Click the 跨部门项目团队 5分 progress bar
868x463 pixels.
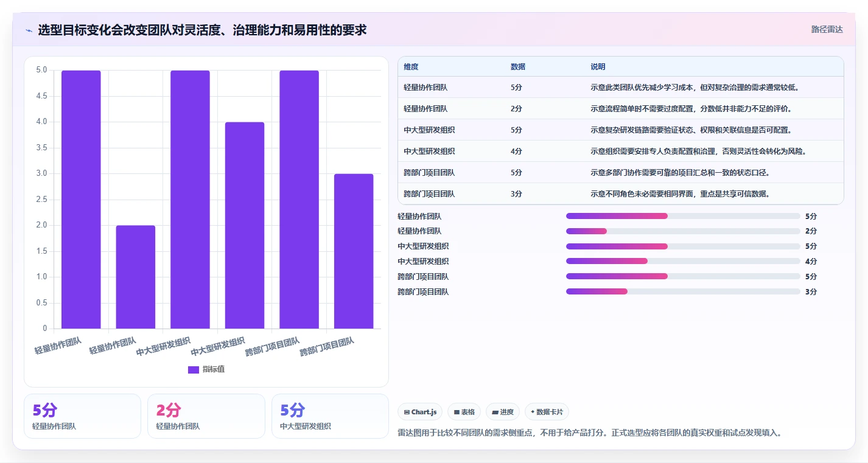click(683, 276)
